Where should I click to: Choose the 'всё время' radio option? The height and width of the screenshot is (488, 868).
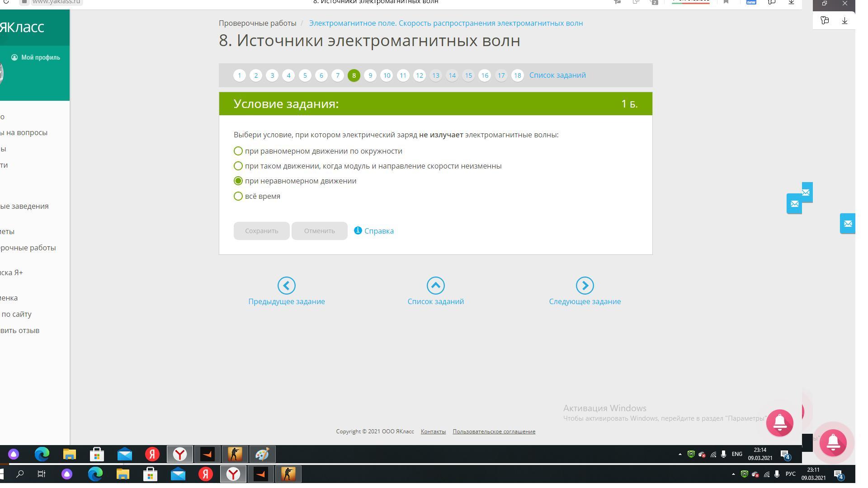pos(238,196)
